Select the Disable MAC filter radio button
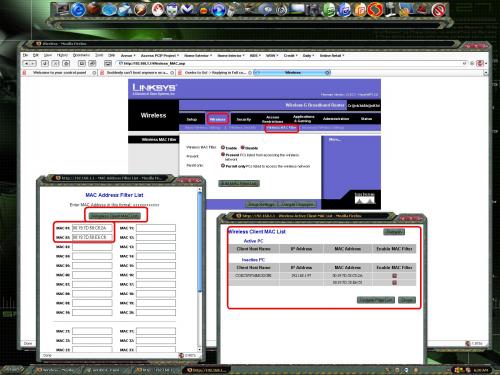This screenshot has width=500, height=375. tap(243, 147)
